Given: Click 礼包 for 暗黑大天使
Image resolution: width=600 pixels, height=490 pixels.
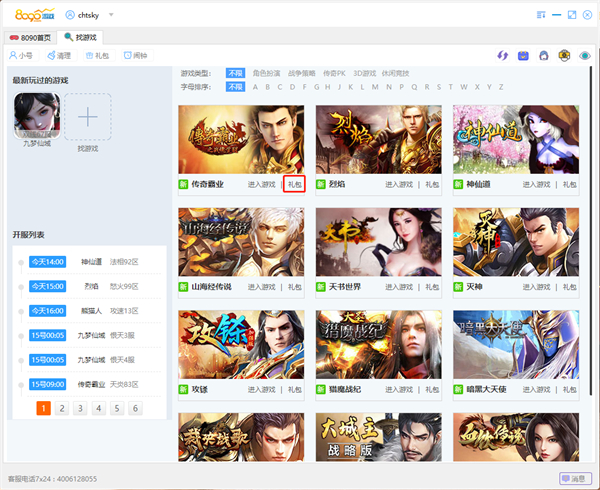Looking at the screenshot, I should 569,389.
